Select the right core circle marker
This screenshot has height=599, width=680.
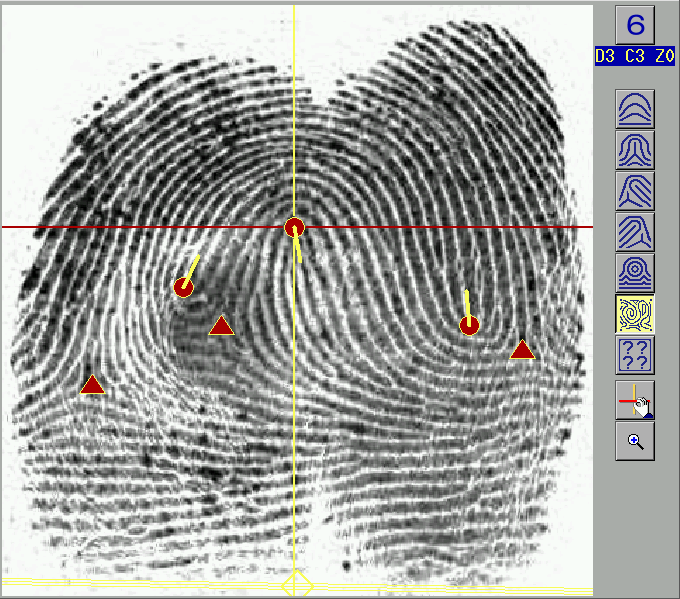pyautogui.click(x=469, y=325)
